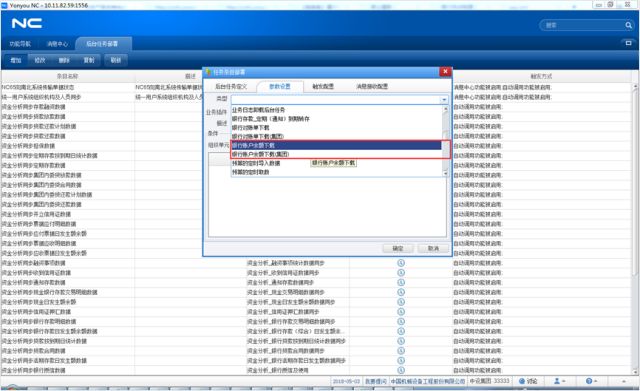Open the 后台任务定义 dialog tab
Viewport: 640px width, 391px height.
[231, 87]
